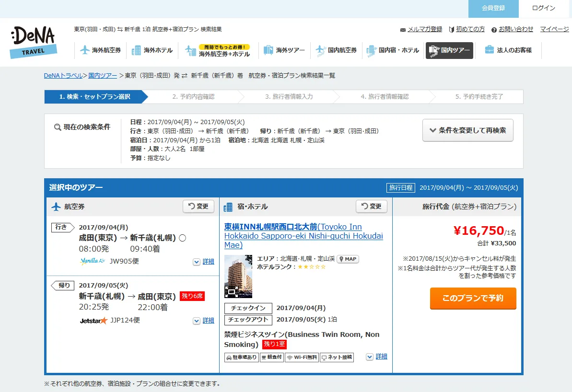This screenshot has width=572, height=392.
Task: Click the DeNA Travel logo
Action: tap(33, 42)
